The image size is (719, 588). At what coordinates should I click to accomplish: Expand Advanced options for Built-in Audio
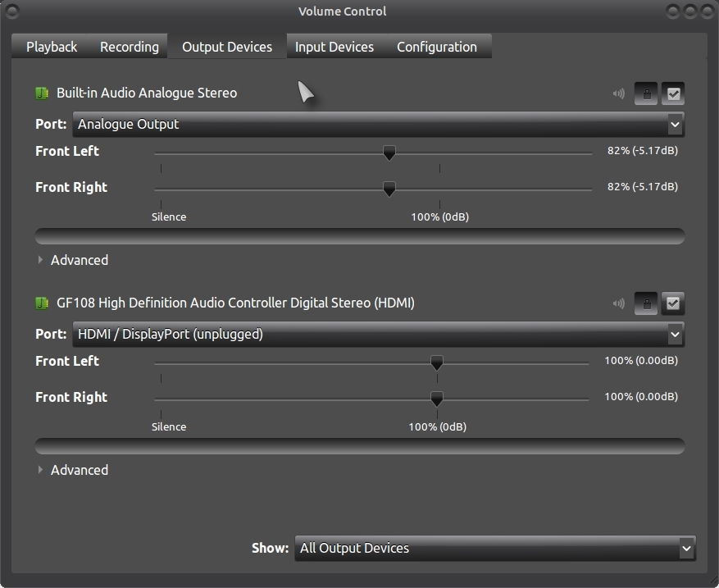pos(73,260)
